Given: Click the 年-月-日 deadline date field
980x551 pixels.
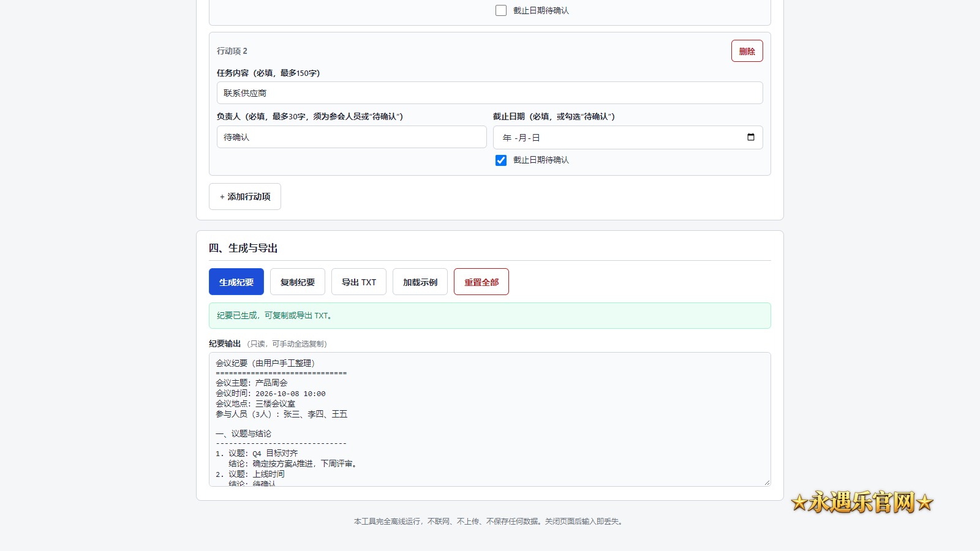Looking at the screenshot, I should pyautogui.click(x=628, y=137).
